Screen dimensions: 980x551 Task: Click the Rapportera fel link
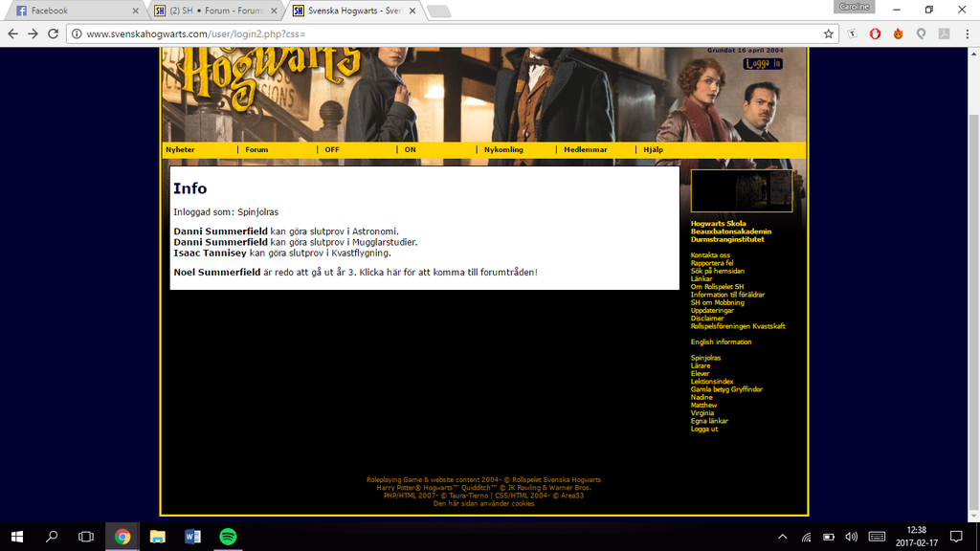tap(712, 264)
